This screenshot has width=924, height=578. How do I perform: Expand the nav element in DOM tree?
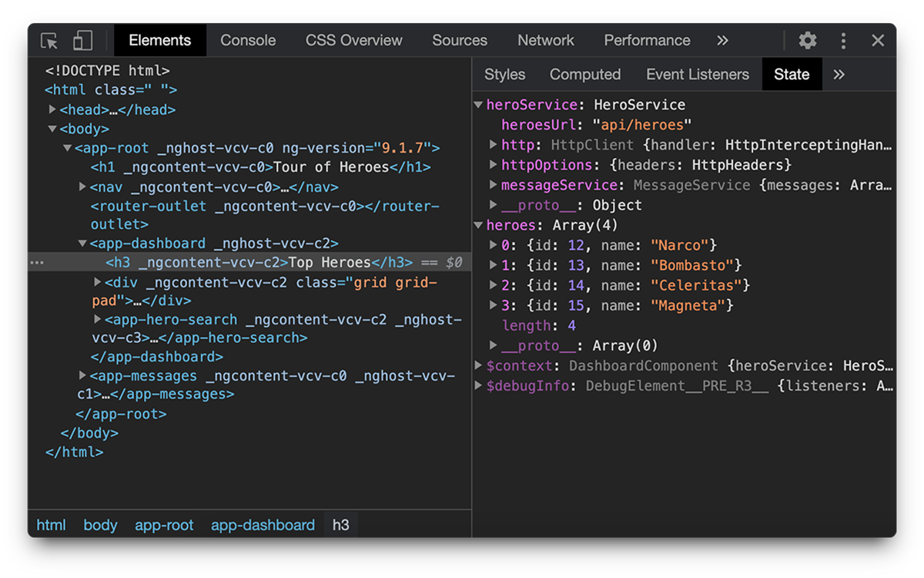pyautogui.click(x=82, y=187)
